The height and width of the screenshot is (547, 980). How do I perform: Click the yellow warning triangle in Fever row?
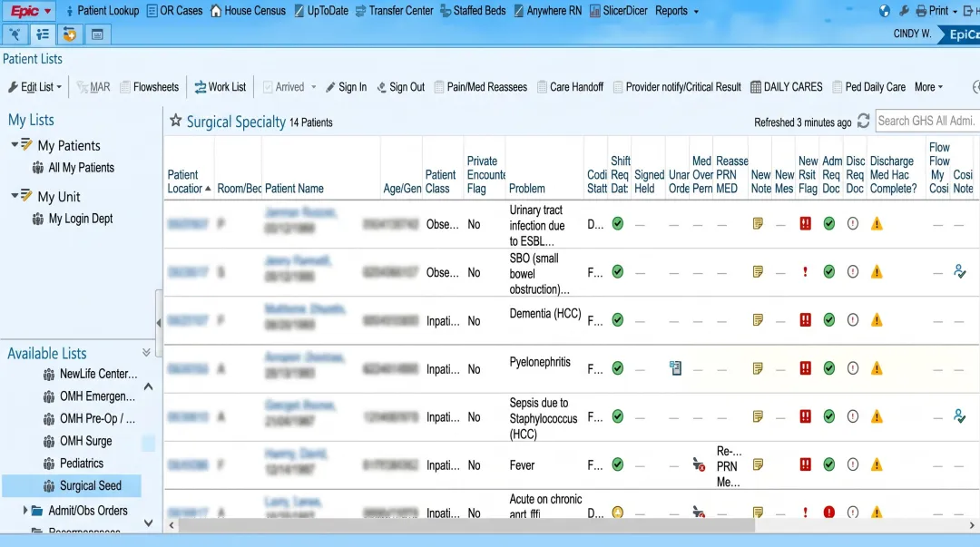[877, 464]
